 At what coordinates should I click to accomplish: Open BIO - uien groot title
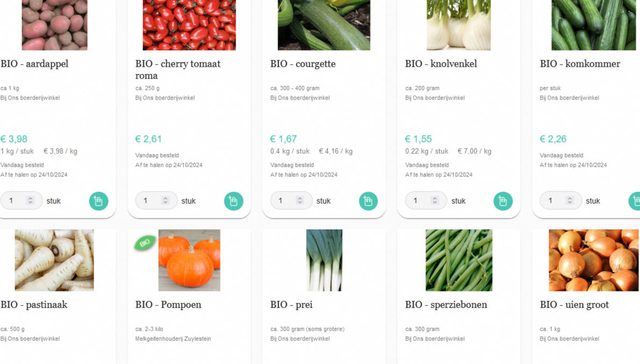(574, 305)
